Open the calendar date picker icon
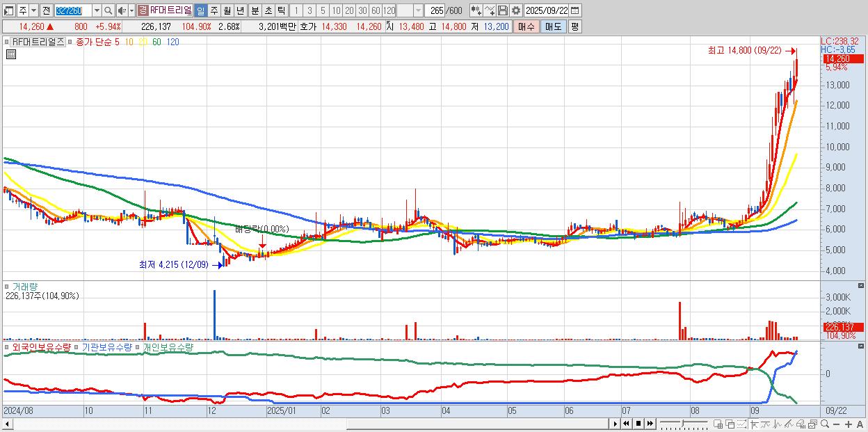The image size is (868, 432). click(574, 10)
